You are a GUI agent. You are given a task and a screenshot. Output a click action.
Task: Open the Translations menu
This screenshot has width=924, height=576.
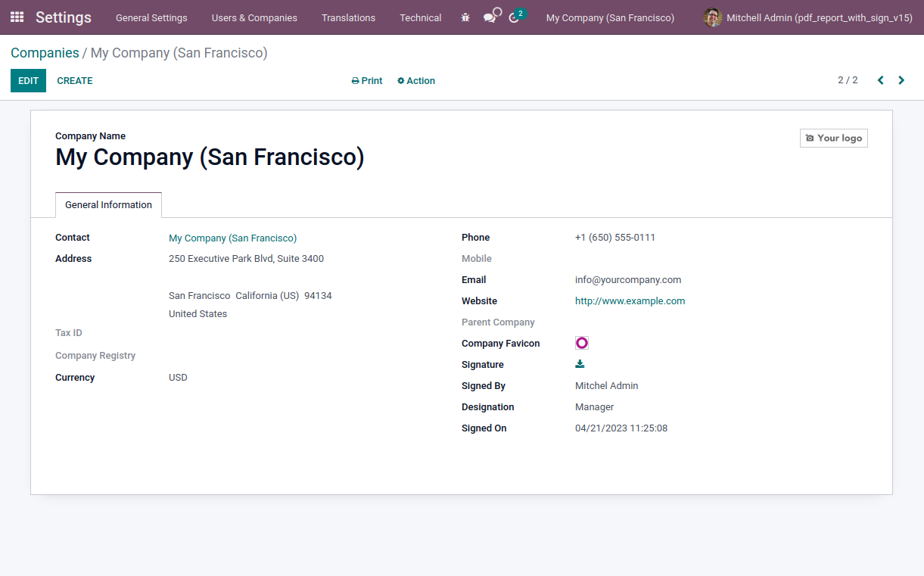[x=348, y=17]
